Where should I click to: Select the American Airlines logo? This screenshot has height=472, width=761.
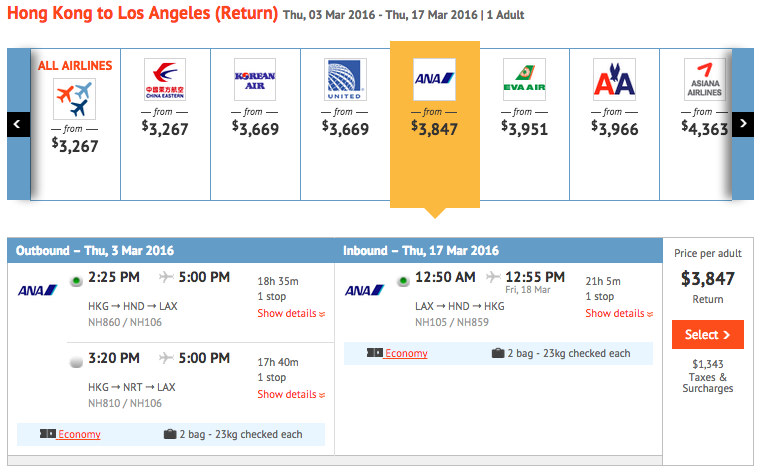pyautogui.click(x=614, y=80)
